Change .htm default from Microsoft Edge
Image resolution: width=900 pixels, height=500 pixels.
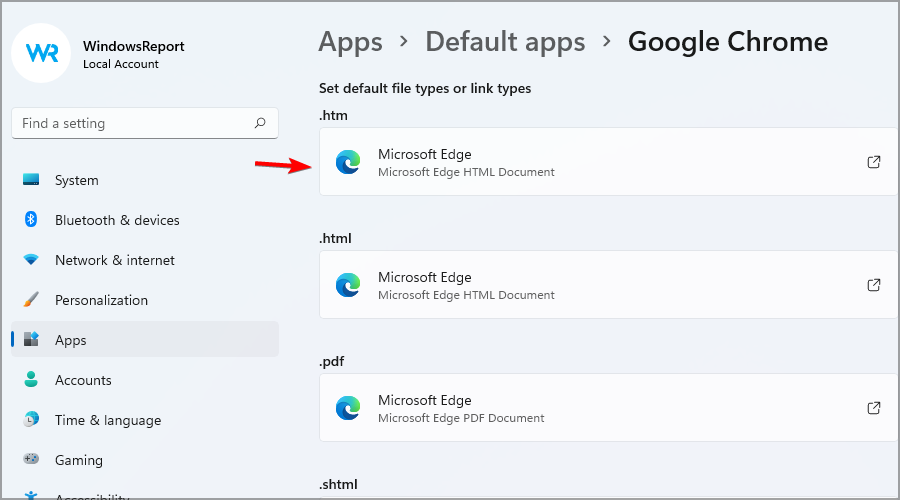point(600,162)
